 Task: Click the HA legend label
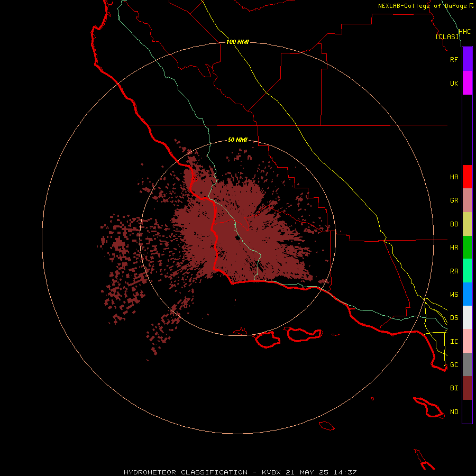coord(454,177)
